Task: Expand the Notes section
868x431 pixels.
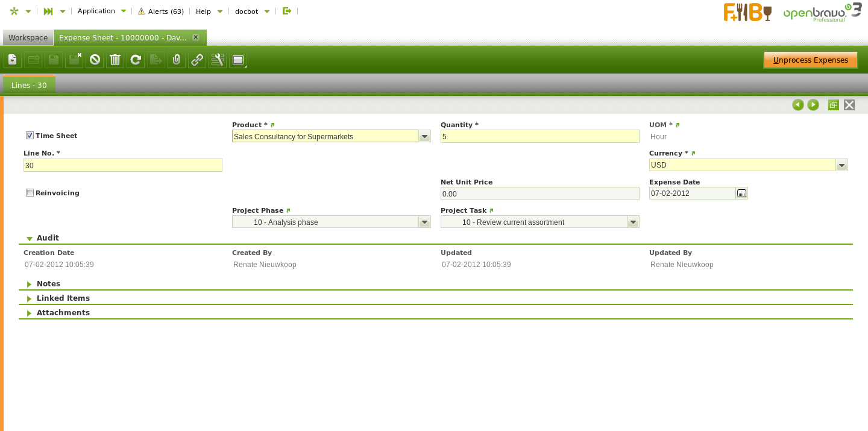Action: tap(48, 284)
